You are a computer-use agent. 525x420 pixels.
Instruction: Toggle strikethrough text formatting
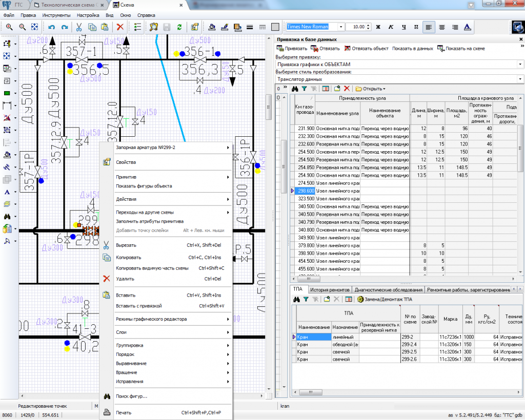point(416,27)
